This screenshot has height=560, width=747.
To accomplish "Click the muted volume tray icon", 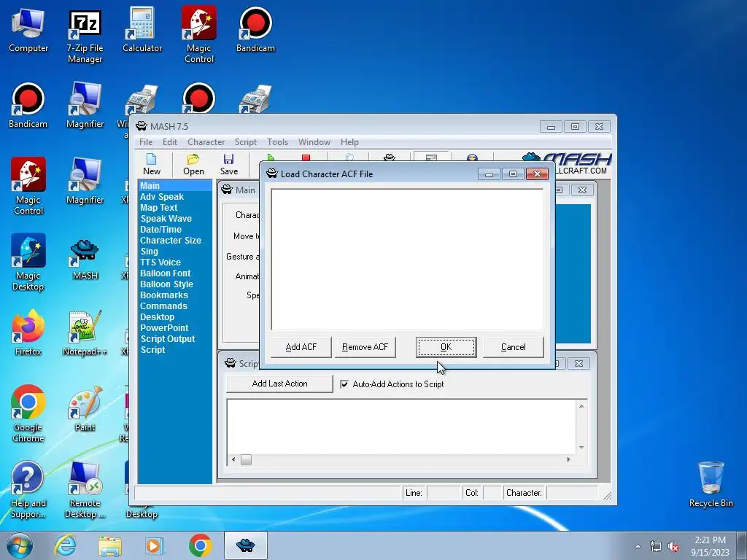I will (x=673, y=547).
